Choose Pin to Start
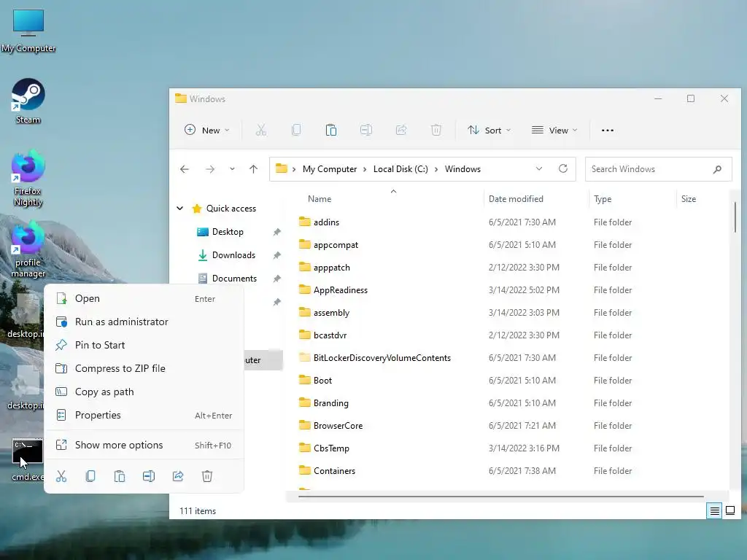The height and width of the screenshot is (560, 747). [x=144, y=345]
